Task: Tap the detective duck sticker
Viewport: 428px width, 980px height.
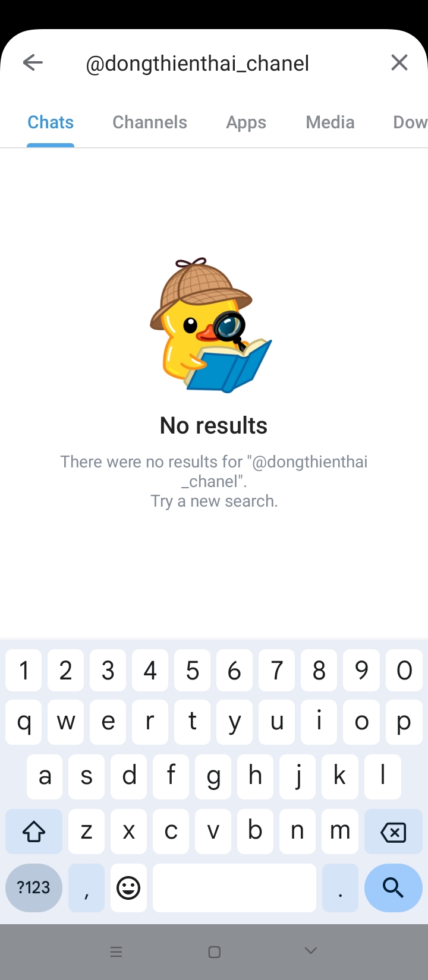Action: point(210,325)
